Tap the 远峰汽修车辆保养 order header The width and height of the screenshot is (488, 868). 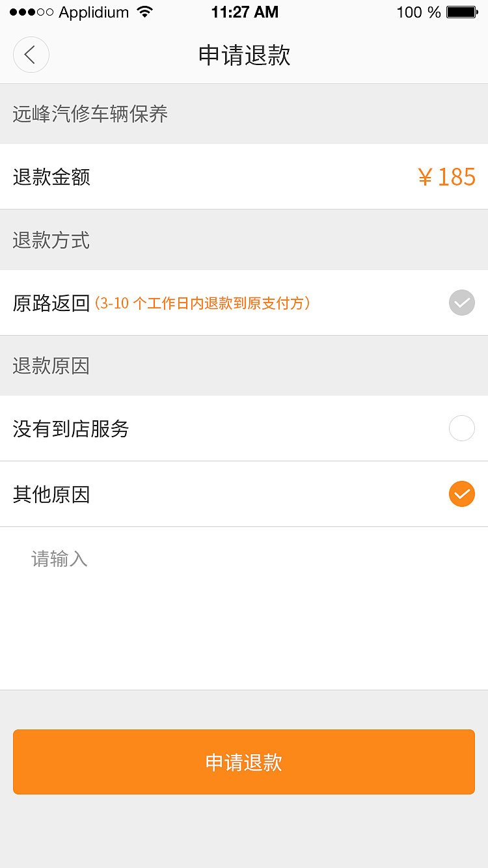(x=90, y=114)
